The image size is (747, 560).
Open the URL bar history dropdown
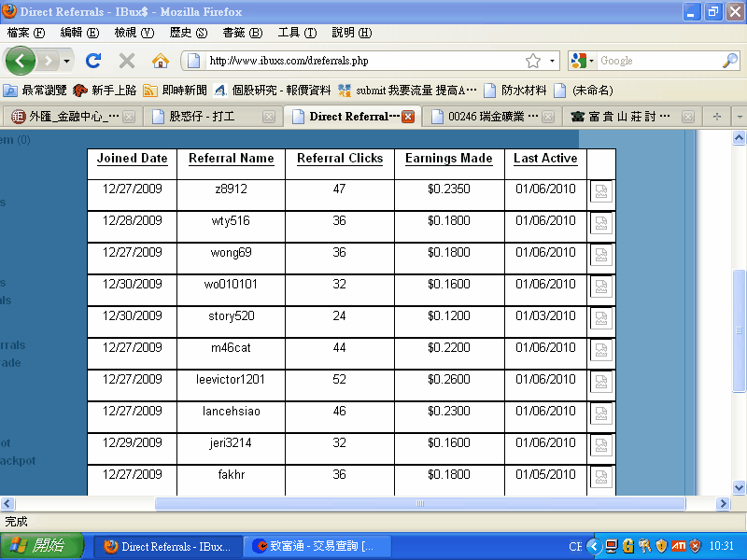pos(552,61)
